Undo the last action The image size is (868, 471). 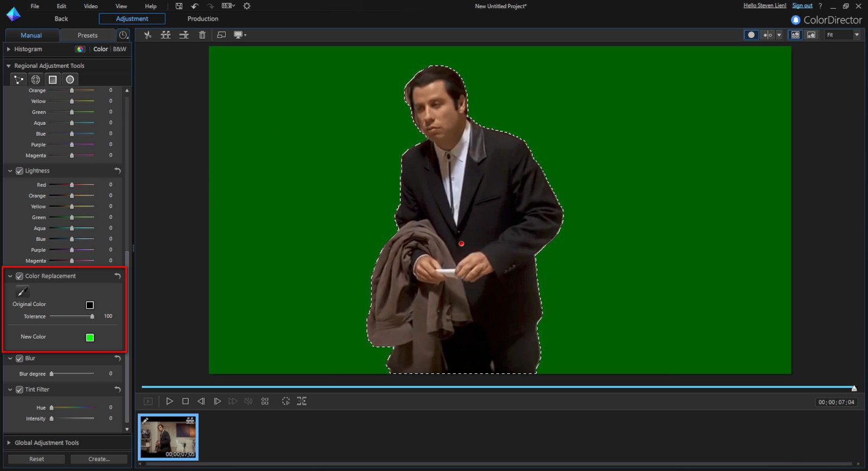(x=195, y=6)
